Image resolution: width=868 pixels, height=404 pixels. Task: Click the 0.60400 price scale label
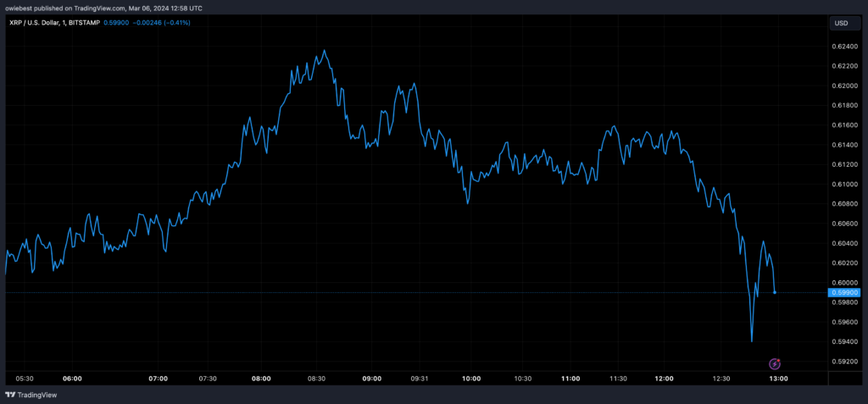coord(848,243)
